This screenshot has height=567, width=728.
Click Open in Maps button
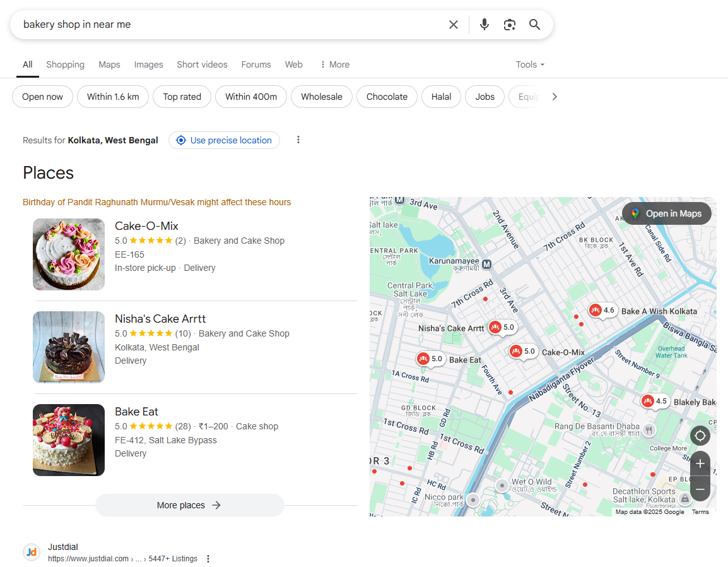click(667, 214)
